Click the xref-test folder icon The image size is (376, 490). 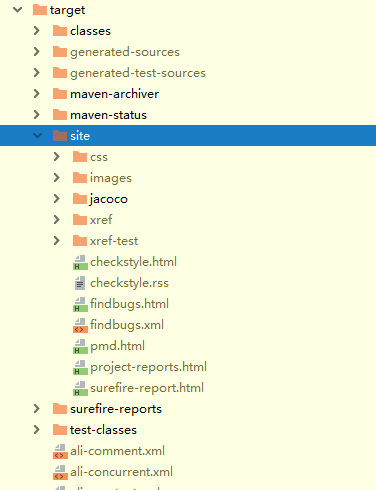80,241
